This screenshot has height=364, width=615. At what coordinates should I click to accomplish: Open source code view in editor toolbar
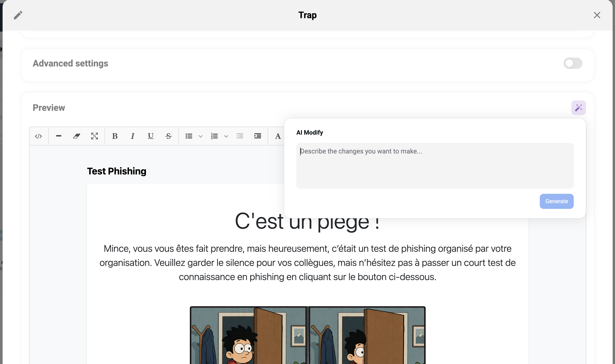38,136
